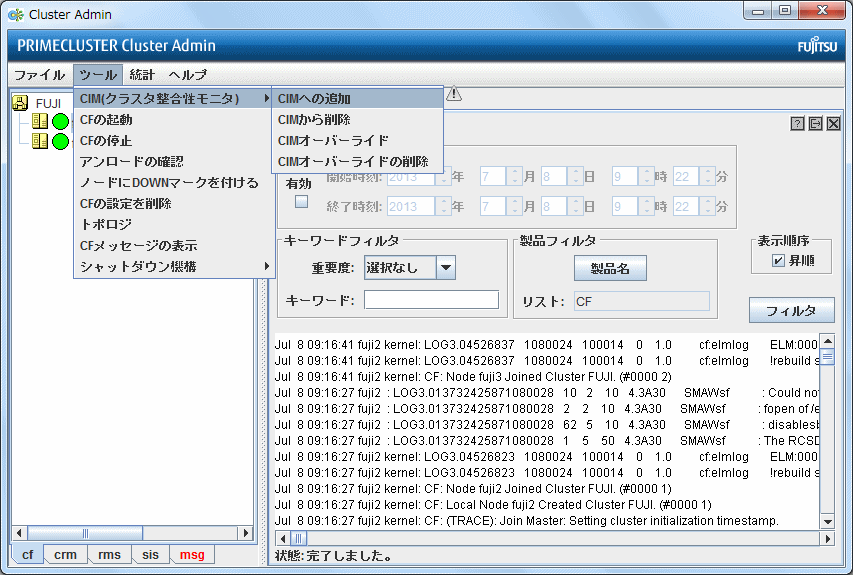Click the log vertical scrollbar up arrow
The width and height of the screenshot is (853, 575).
click(827, 341)
